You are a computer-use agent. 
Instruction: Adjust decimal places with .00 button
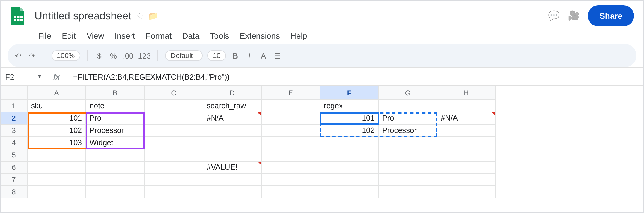tap(128, 56)
